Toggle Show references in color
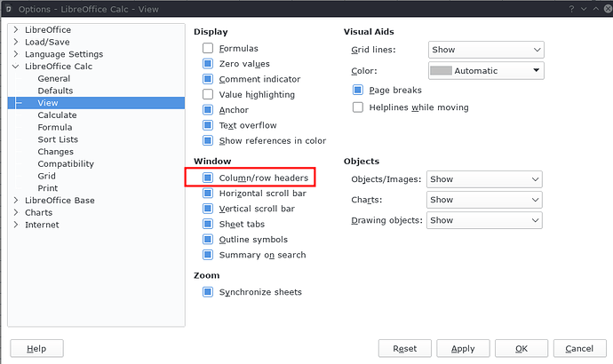The image size is (613, 364). [208, 140]
